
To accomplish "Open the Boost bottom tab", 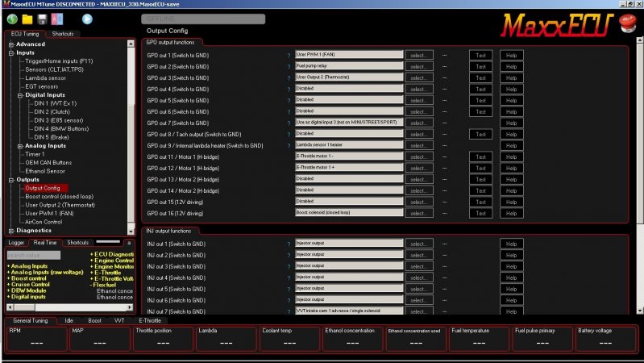I will point(94,321).
